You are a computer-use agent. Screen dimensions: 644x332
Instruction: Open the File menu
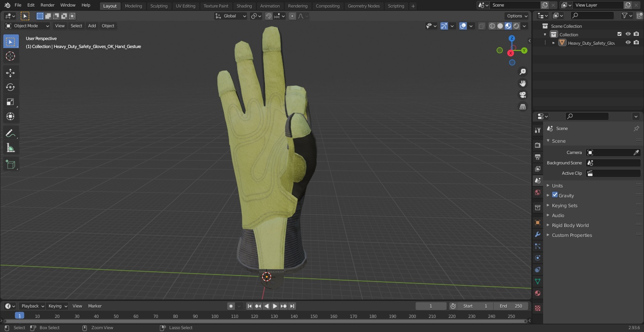(x=18, y=5)
